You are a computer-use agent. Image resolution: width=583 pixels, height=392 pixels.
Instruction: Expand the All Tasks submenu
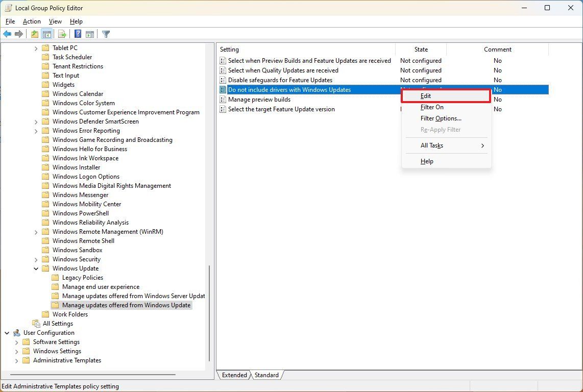point(432,145)
